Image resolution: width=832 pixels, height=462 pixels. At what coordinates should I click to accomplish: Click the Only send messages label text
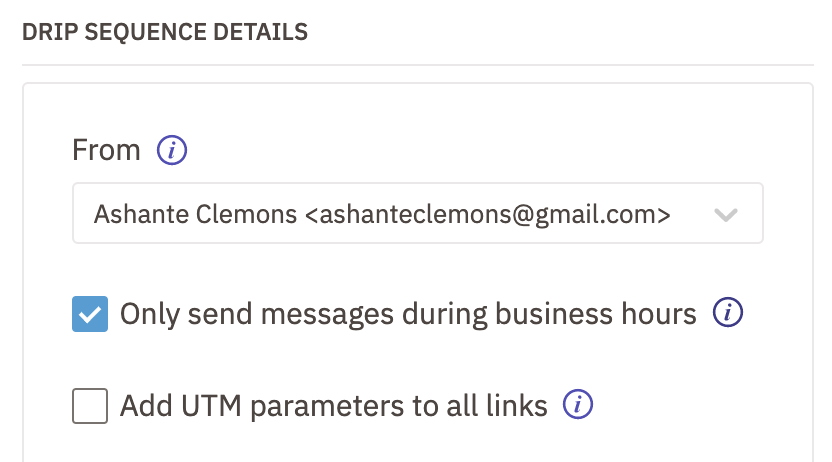(408, 314)
